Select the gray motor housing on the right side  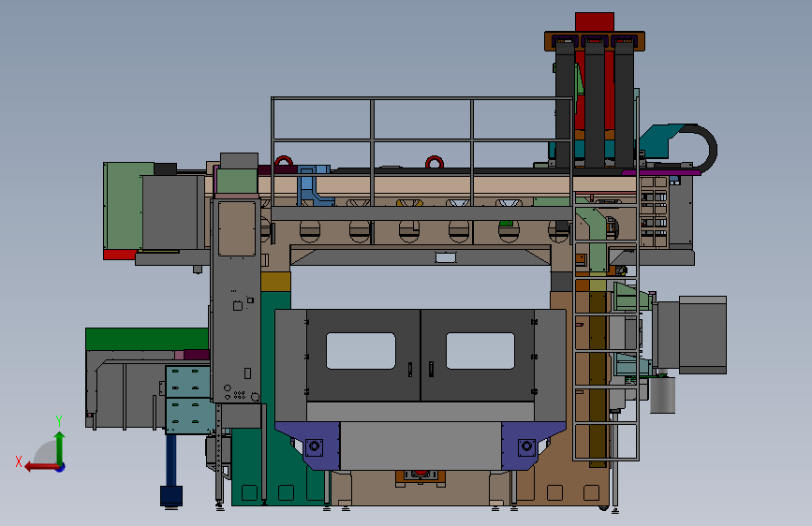[x=702, y=335]
